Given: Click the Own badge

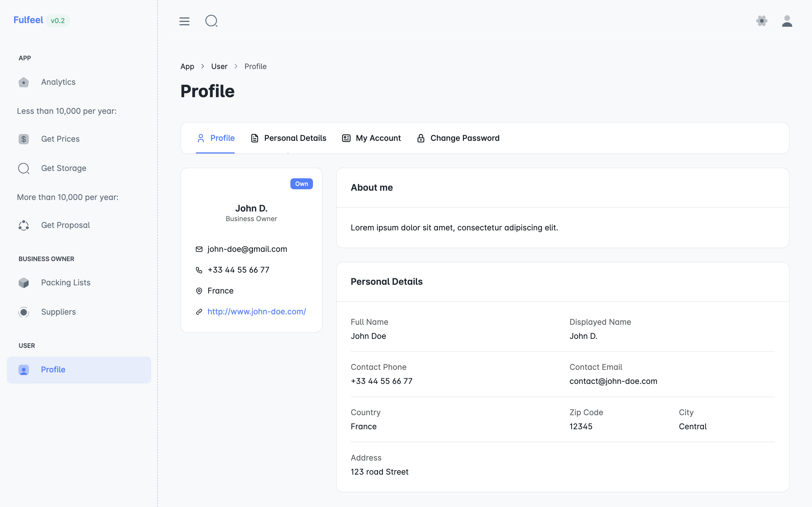Looking at the screenshot, I should tap(301, 184).
